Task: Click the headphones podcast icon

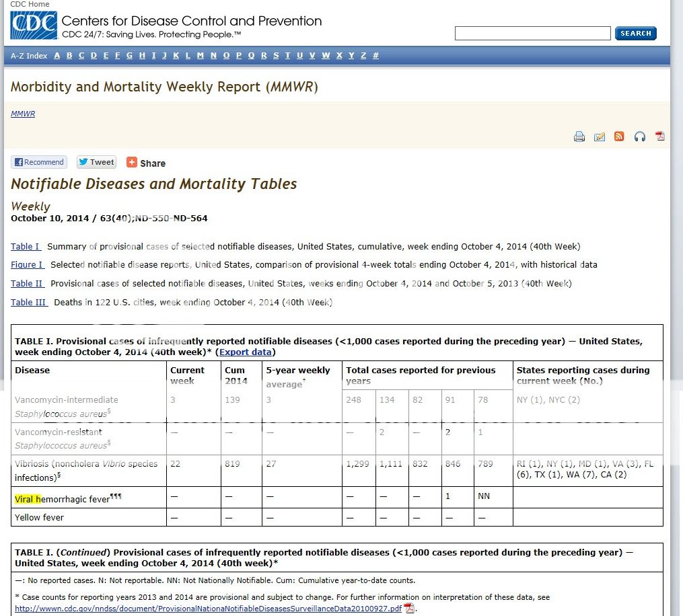Action: tap(639, 137)
